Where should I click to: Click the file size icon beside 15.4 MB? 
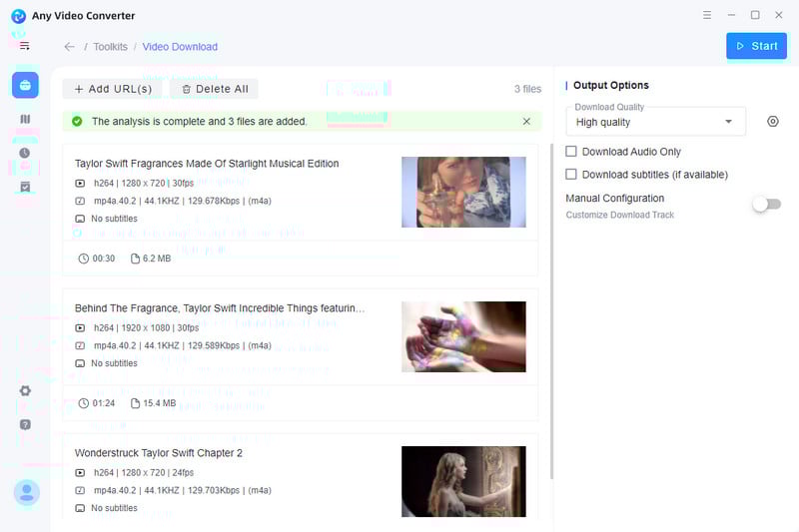(x=135, y=403)
